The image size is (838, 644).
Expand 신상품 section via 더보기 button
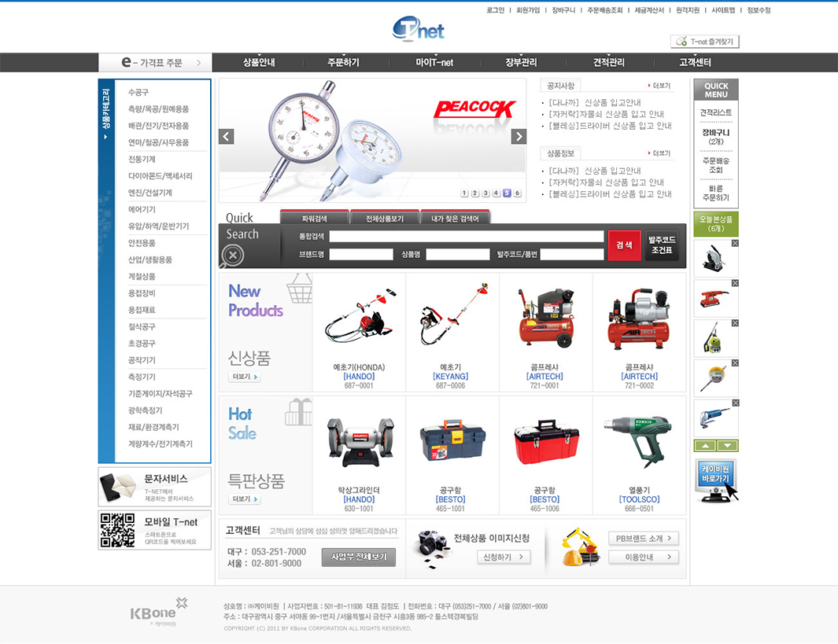245,377
